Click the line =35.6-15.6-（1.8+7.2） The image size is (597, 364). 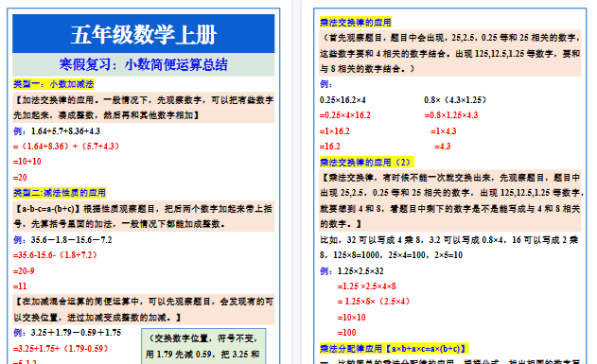[55, 255]
